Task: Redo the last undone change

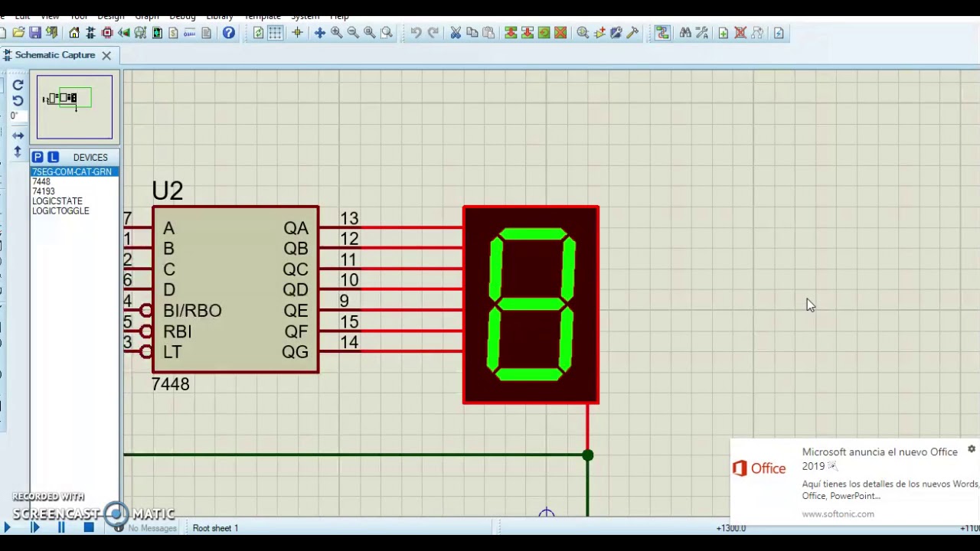Action: point(433,33)
